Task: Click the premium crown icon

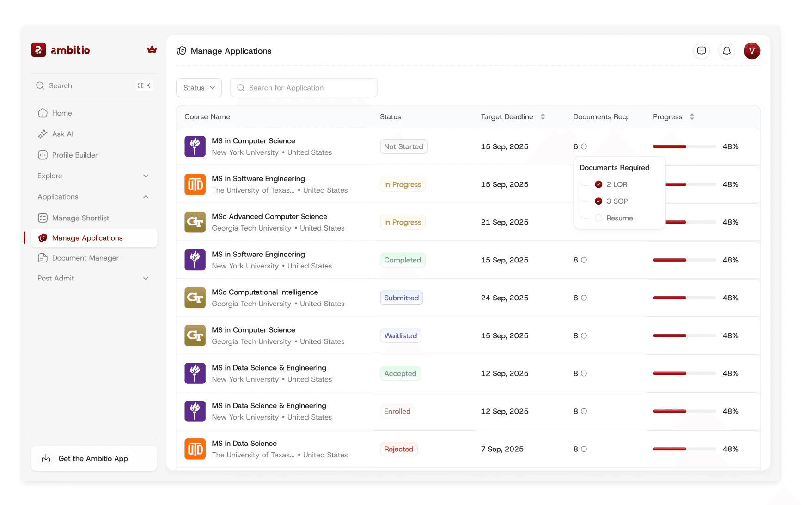Action: [x=152, y=50]
